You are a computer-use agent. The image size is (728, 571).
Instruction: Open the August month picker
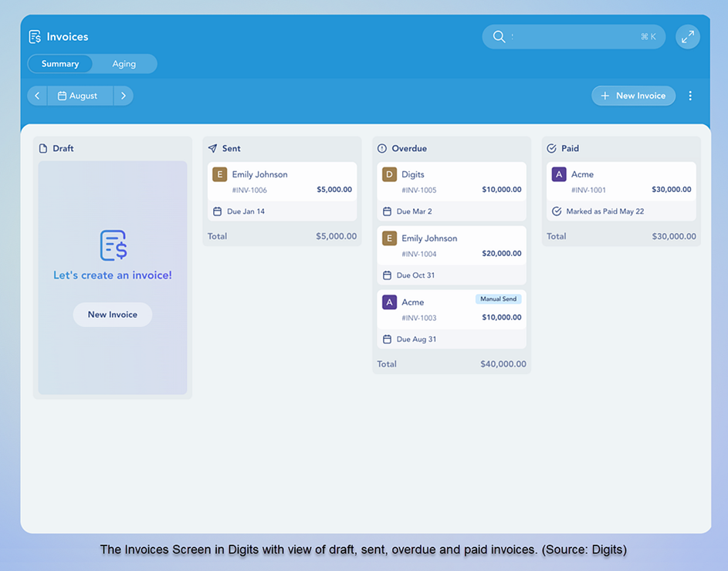point(80,96)
